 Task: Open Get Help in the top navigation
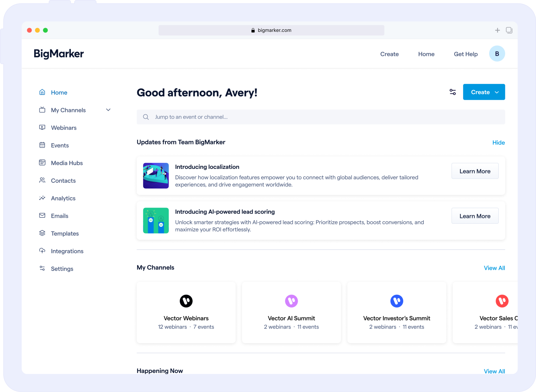pos(466,54)
